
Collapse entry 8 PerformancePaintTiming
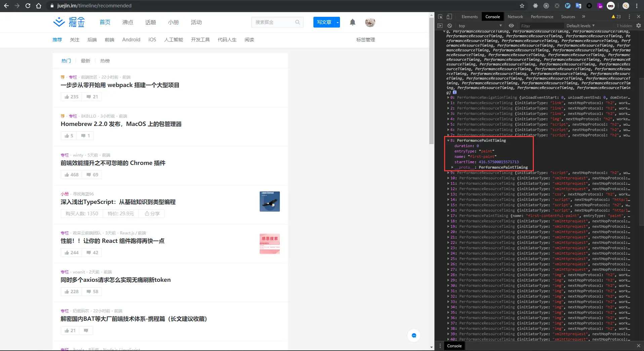(x=448, y=140)
